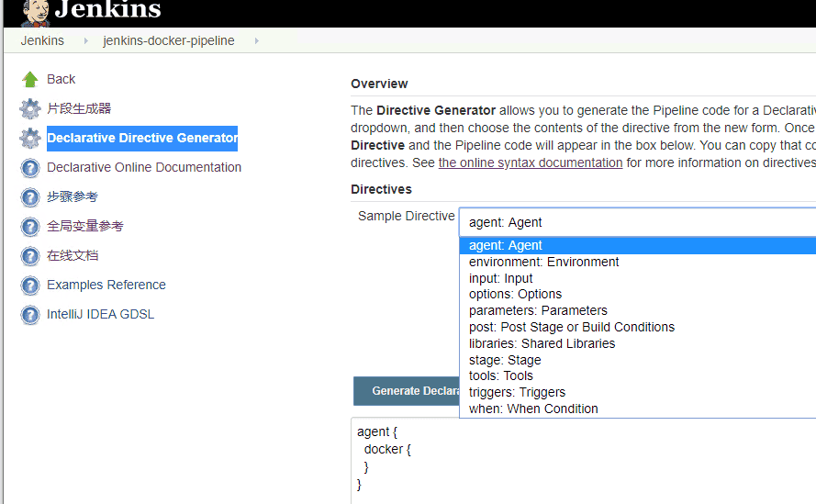The height and width of the screenshot is (504, 816).
Task: Click the IntelliJ IDEA GDSL help icon
Action: coord(30,315)
